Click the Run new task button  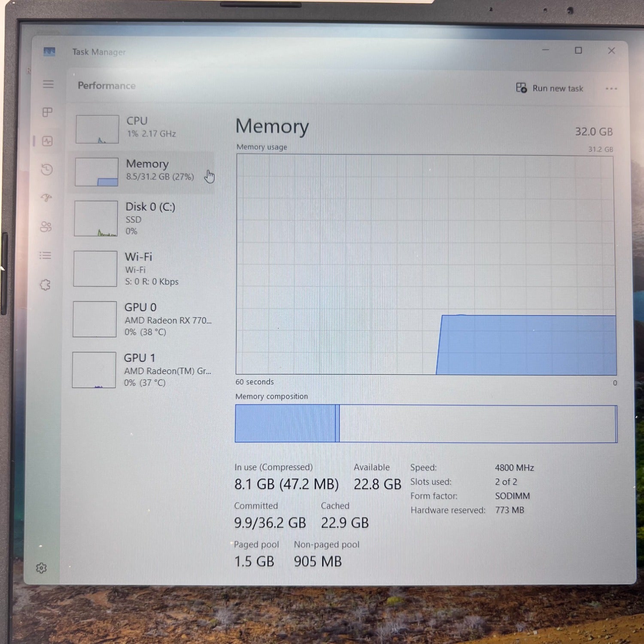550,88
